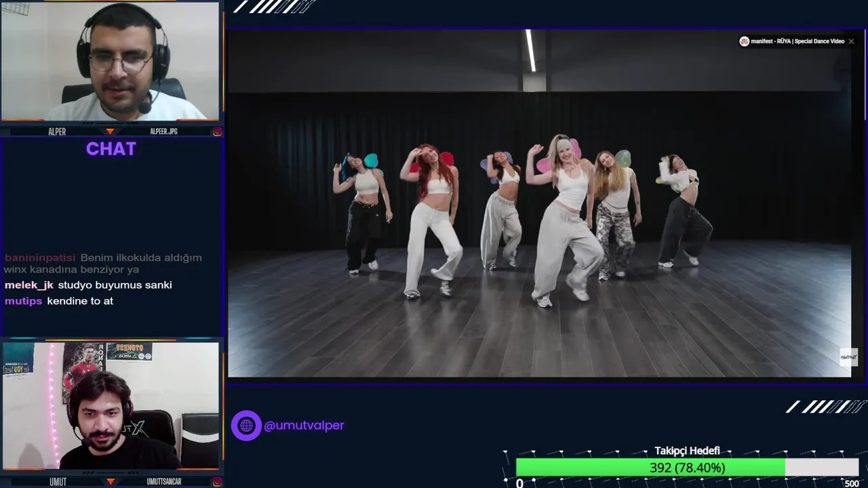The width and height of the screenshot is (868, 488).
Task: Click Alper's webcam feed at top
Action: pyautogui.click(x=110, y=61)
